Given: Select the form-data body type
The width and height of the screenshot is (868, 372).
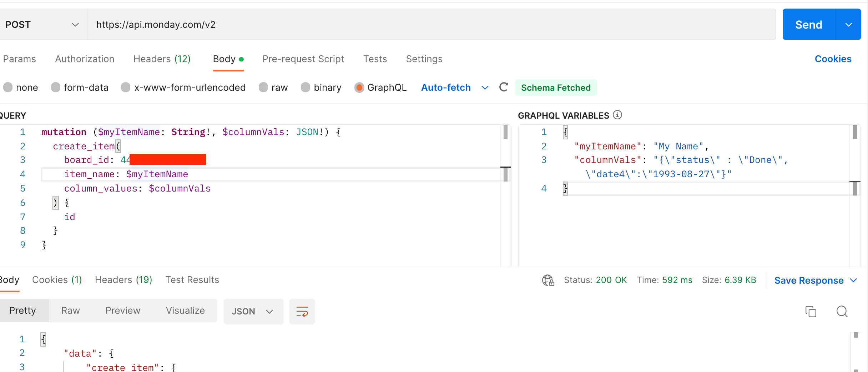Looking at the screenshot, I should [56, 88].
